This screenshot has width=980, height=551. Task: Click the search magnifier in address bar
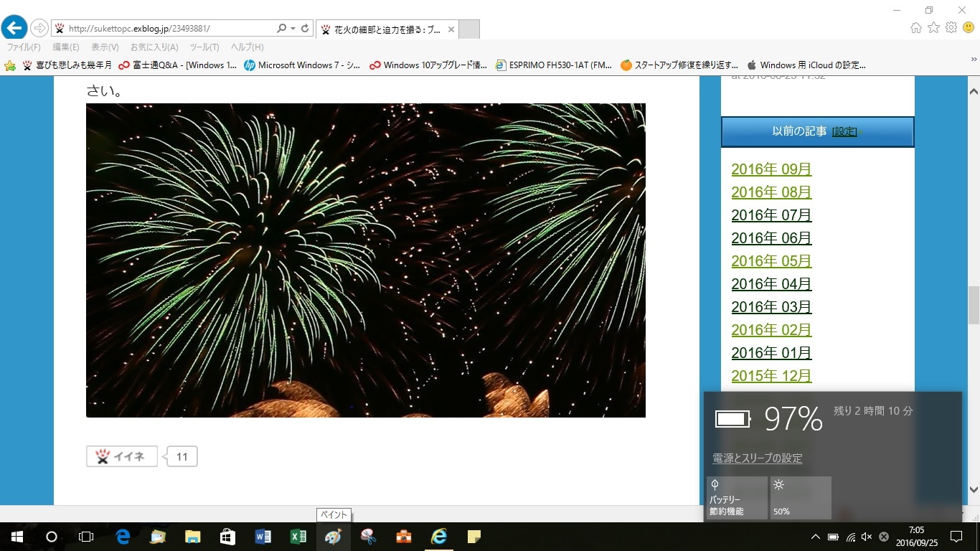pos(281,29)
